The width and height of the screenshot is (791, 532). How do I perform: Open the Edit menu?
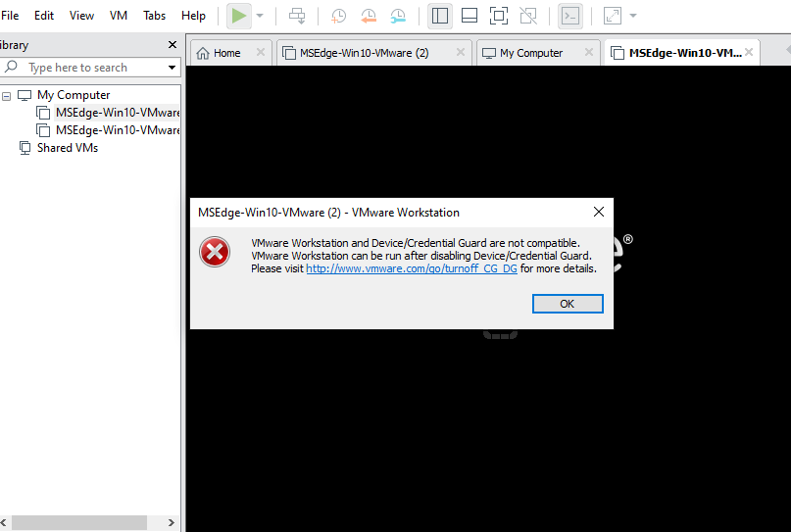44,16
